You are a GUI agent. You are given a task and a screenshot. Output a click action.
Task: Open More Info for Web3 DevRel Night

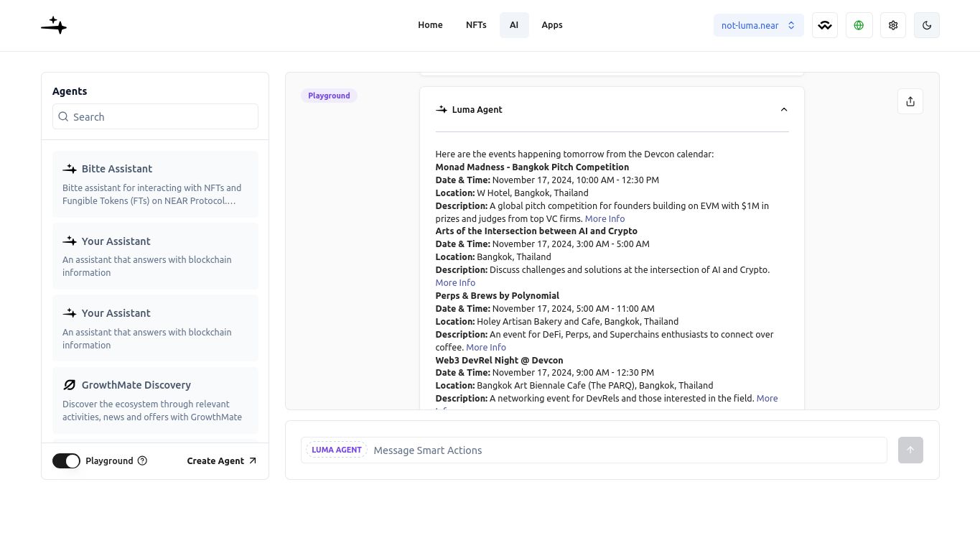point(767,398)
